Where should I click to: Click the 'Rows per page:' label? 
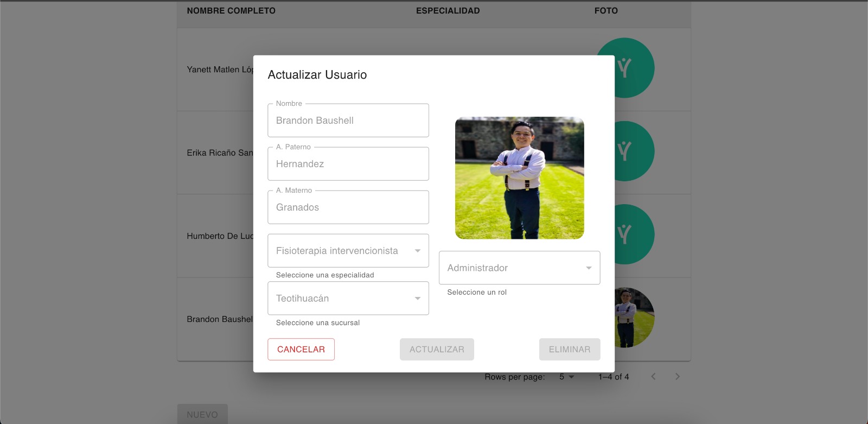515,377
